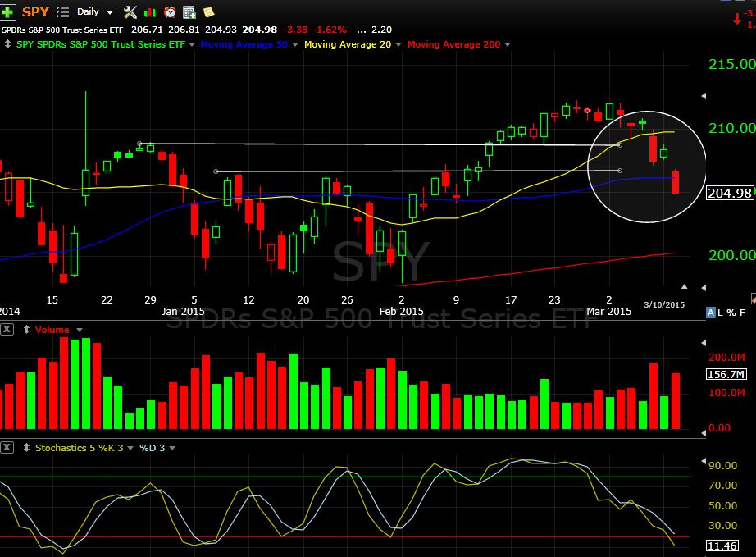Viewport: 756px width, 557px height.
Task: Click the Daily timeframe label
Action: pyautogui.click(x=88, y=11)
